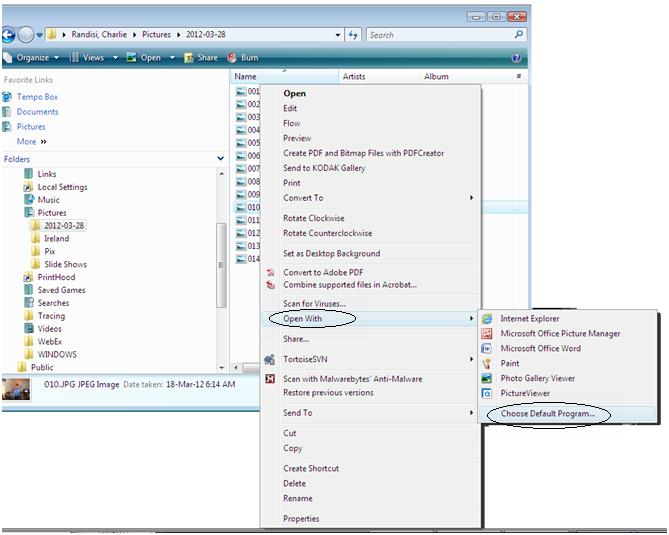The width and height of the screenshot is (669, 535).
Task: Select the Ireland folder in tree
Action: pyautogui.click(x=56, y=239)
